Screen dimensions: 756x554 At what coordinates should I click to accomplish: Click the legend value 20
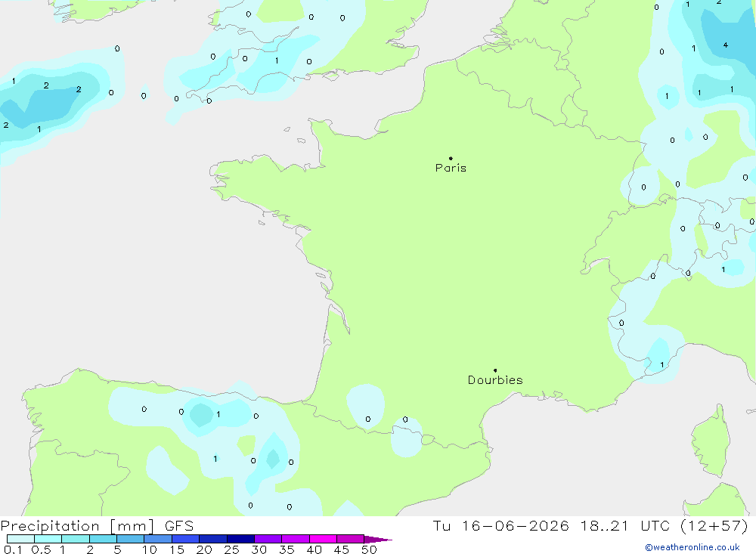[x=204, y=549]
